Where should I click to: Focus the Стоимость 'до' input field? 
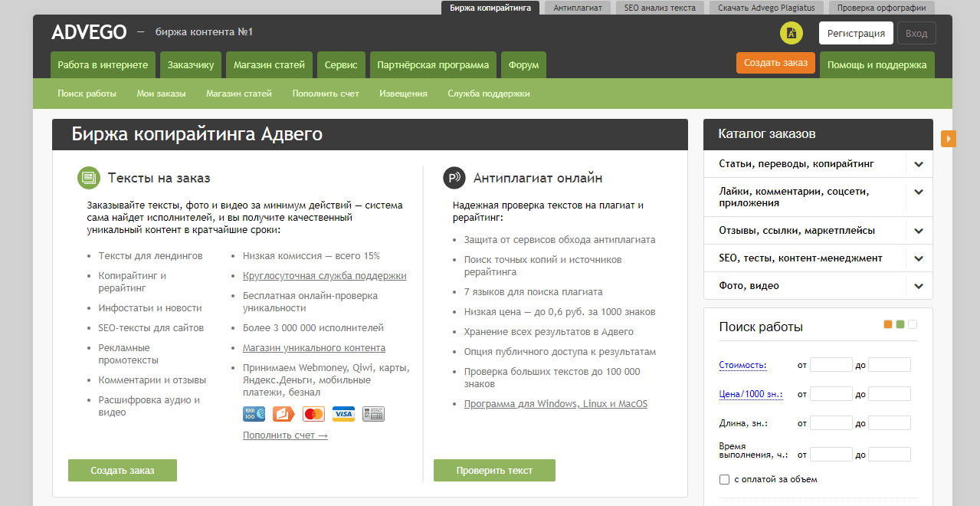tap(890, 365)
